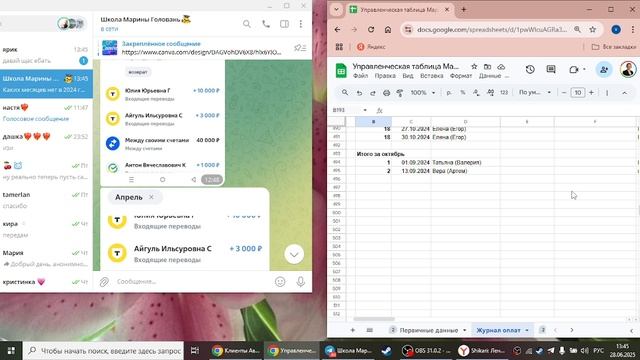Click the Chrome address bar URL

click(x=492, y=29)
